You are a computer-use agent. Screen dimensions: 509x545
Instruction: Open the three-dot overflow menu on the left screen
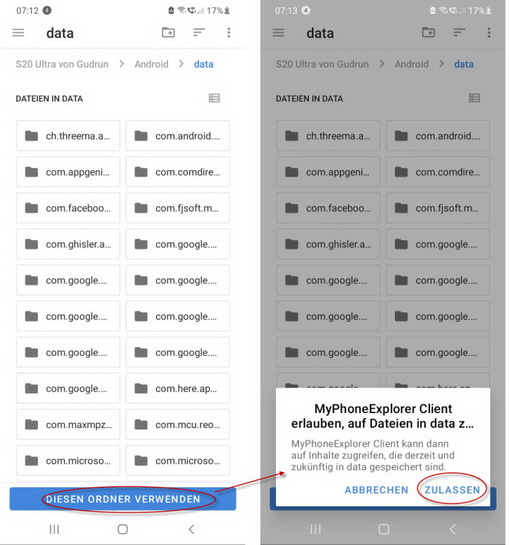[x=228, y=33]
